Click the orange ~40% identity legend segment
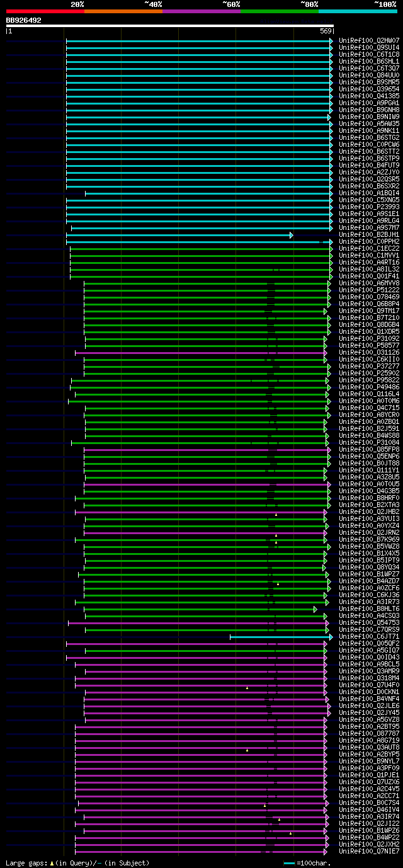Image resolution: width=403 pixels, height=868 pixels. click(x=123, y=11)
